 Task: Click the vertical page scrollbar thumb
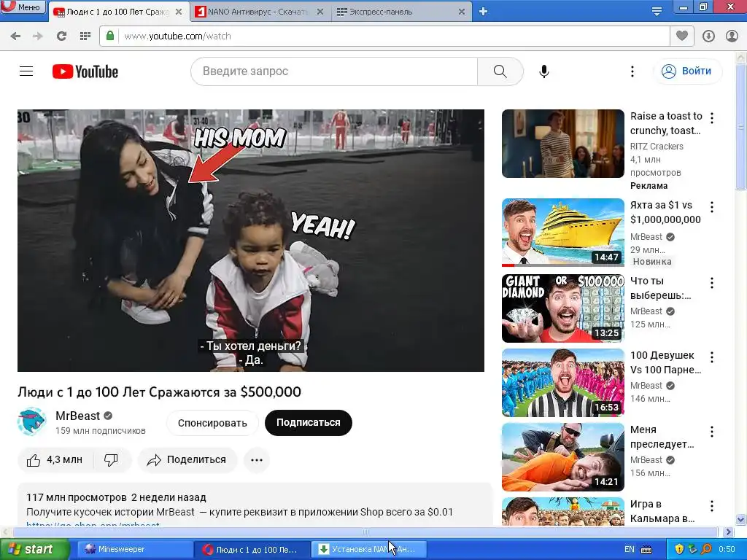(741, 126)
